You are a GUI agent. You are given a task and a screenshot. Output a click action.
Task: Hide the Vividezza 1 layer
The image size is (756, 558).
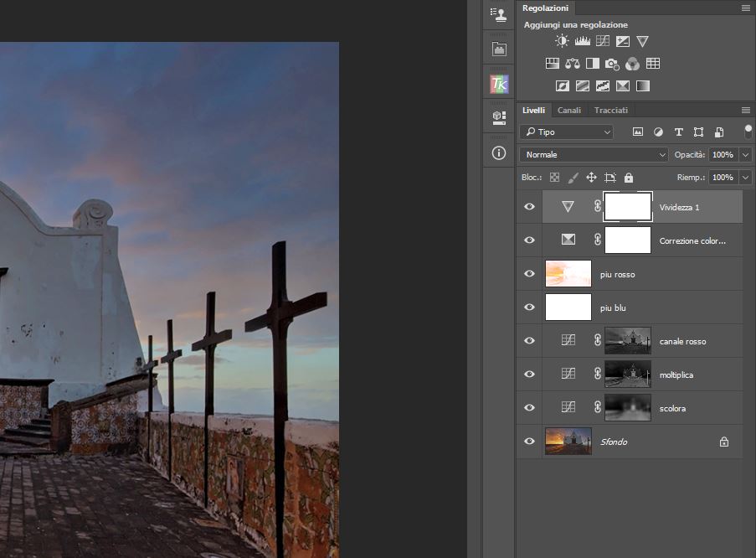pos(529,206)
